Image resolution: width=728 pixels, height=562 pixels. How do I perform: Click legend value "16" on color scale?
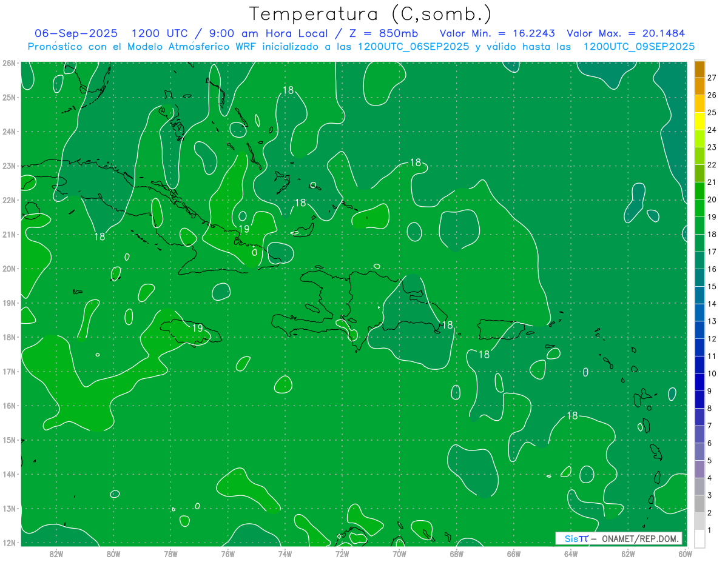coord(712,269)
